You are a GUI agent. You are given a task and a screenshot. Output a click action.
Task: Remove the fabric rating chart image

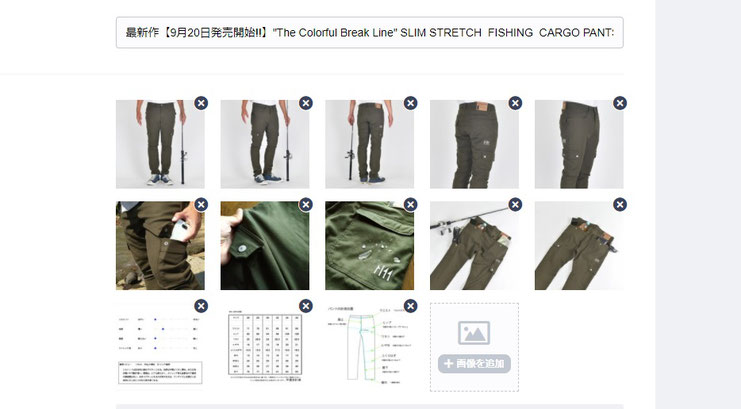pyautogui.click(x=201, y=306)
